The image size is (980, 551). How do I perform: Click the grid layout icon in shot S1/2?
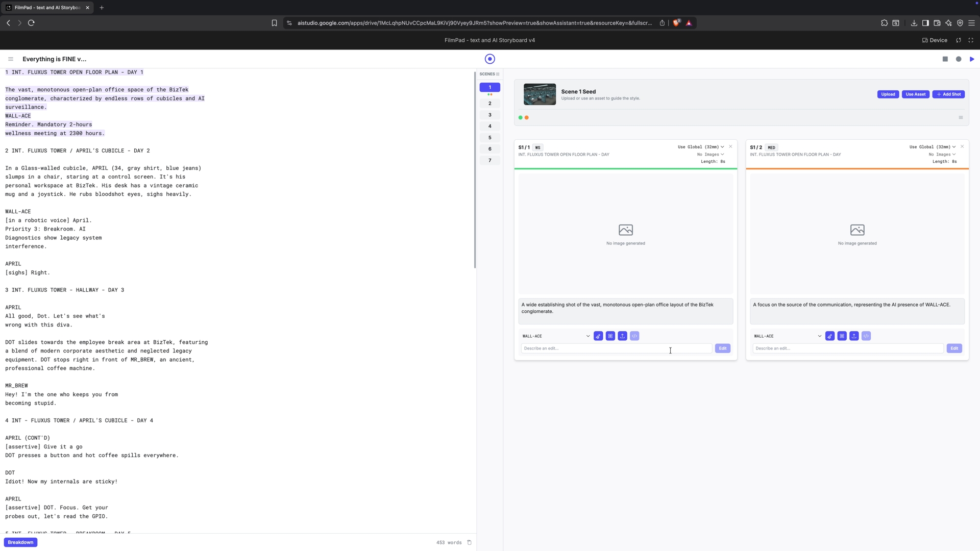tap(842, 336)
